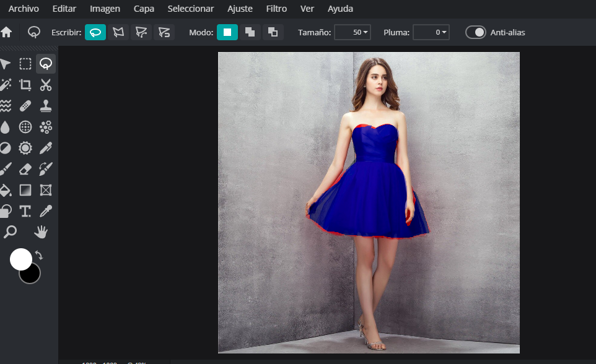Swap foreground and background colors
The height and width of the screenshot is (364, 596).
(39, 255)
